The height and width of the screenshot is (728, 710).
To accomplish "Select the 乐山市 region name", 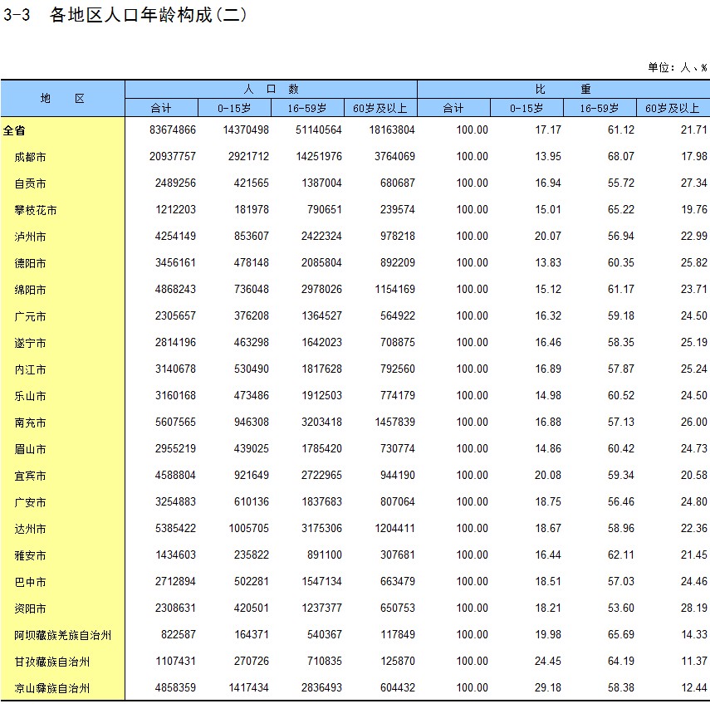I will tap(30, 396).
